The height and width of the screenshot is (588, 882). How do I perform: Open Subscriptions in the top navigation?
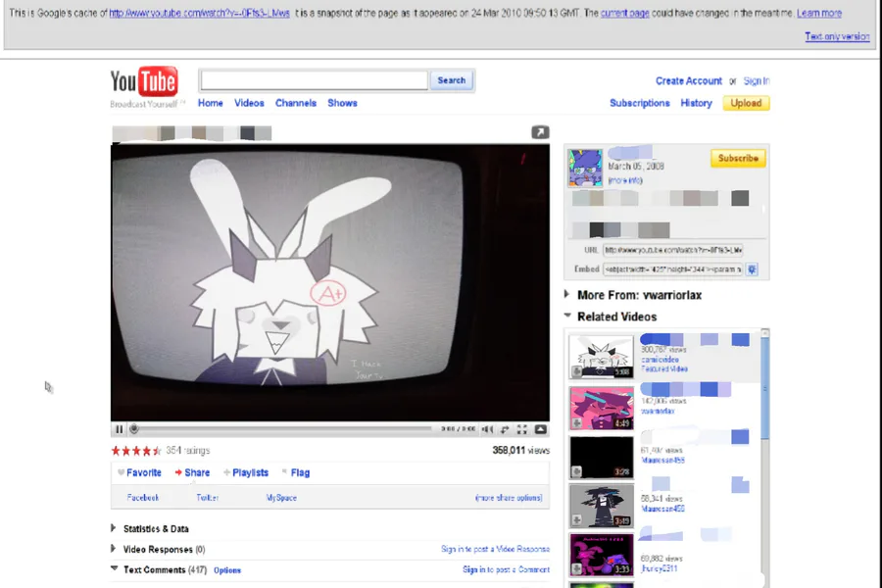(x=640, y=103)
